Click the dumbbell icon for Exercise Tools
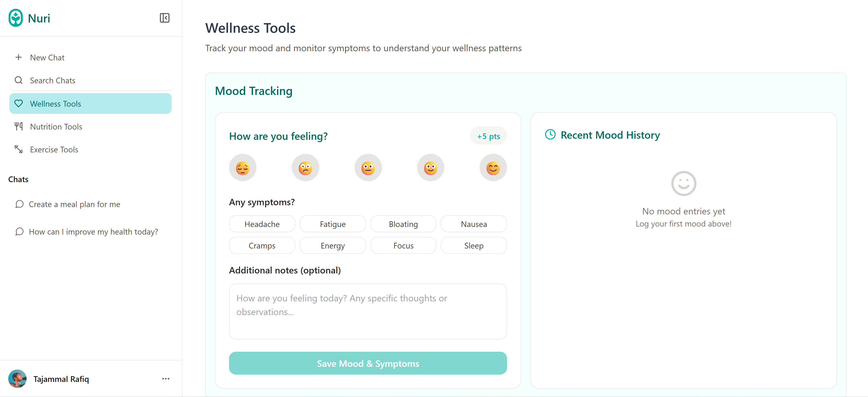Viewport: 868px width, 397px height. [19, 149]
